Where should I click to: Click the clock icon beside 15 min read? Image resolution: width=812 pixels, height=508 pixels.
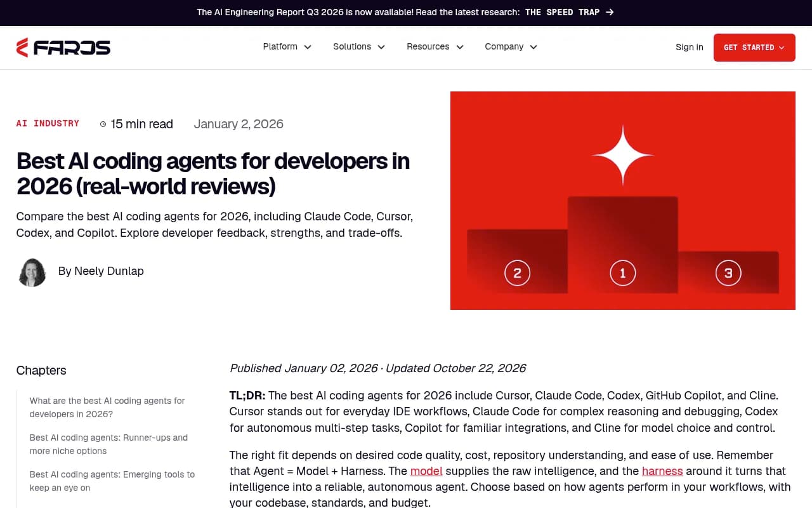[103, 124]
